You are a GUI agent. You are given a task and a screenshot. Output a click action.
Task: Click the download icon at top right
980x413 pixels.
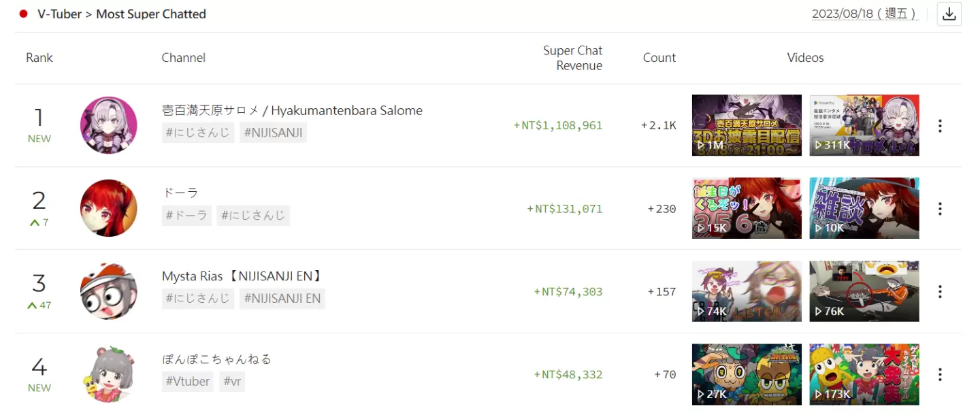pos(949,14)
